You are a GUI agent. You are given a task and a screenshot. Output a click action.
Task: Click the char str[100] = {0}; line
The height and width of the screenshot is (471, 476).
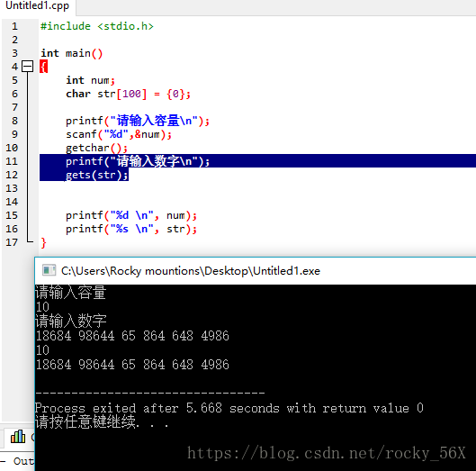[128, 94]
